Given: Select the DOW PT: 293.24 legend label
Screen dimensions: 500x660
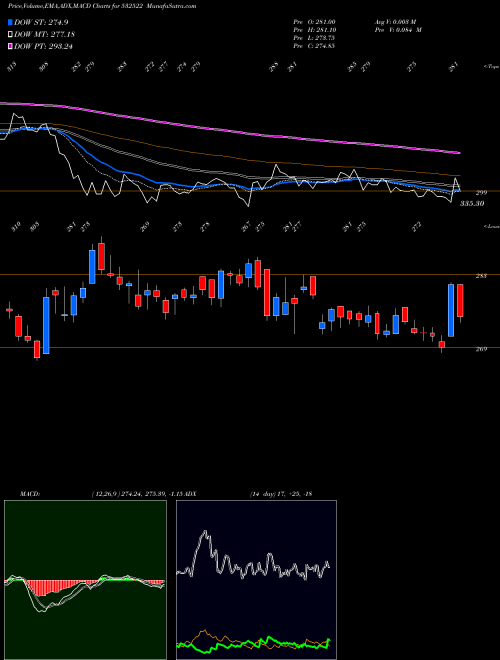Looking at the screenshot, I should point(44,46).
